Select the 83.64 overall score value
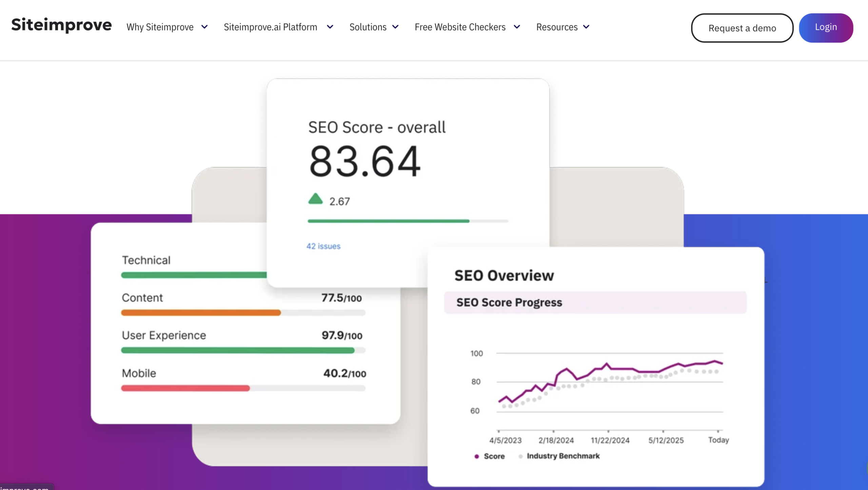This screenshot has width=868, height=490. pos(364,161)
